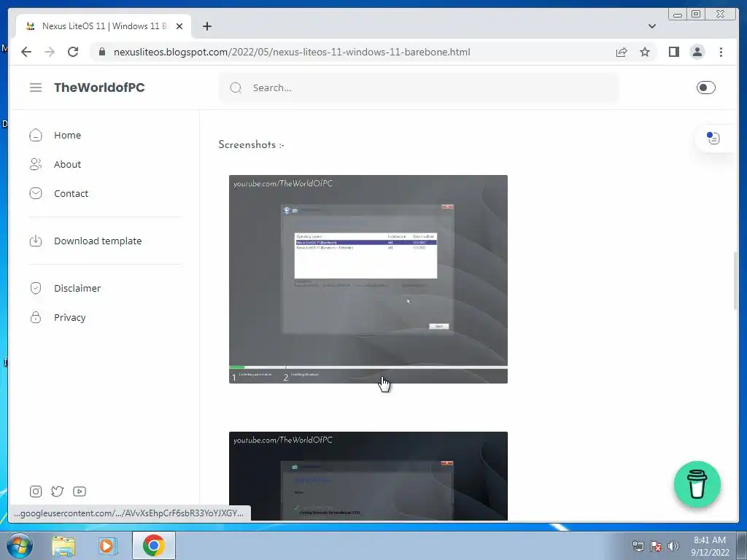Toggle dark mode switch

(x=705, y=87)
